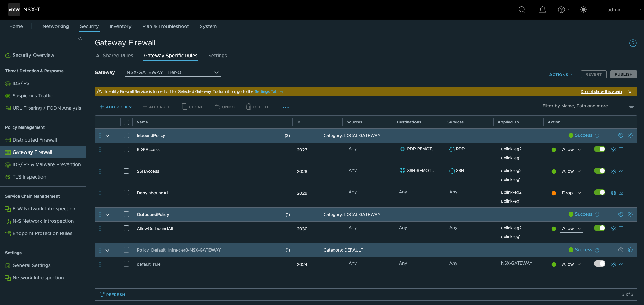This screenshot has height=305, width=644.
Task: Open settings gear for InboundPolicy
Action: click(630, 136)
